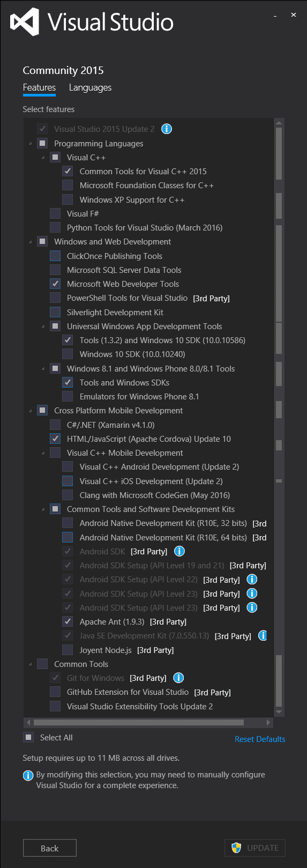This screenshot has height=868, width=307.
Task: Switch to the Languages tab
Action: [x=90, y=87]
